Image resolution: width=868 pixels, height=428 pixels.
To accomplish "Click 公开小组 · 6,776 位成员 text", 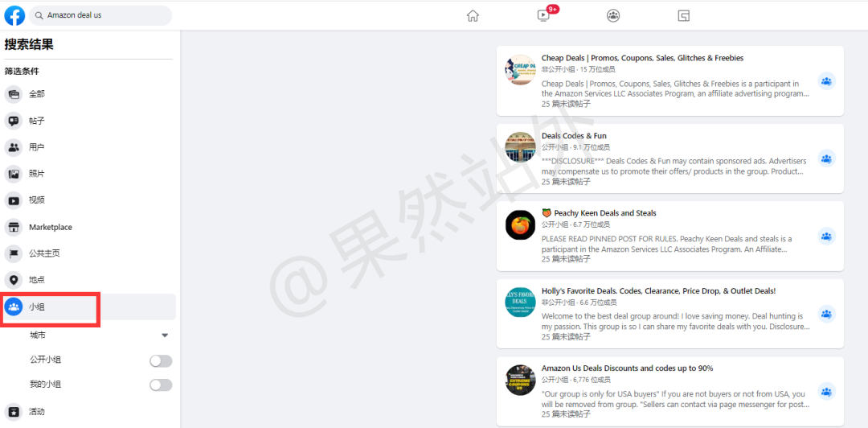I will (575, 381).
